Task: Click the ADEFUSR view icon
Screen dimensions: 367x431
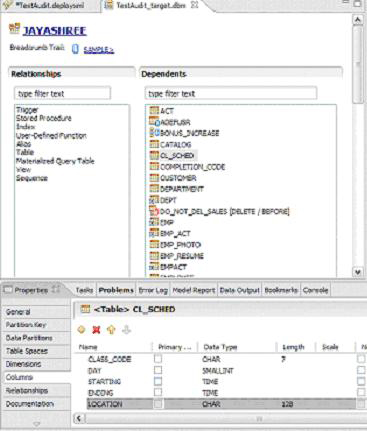Action: [154, 122]
